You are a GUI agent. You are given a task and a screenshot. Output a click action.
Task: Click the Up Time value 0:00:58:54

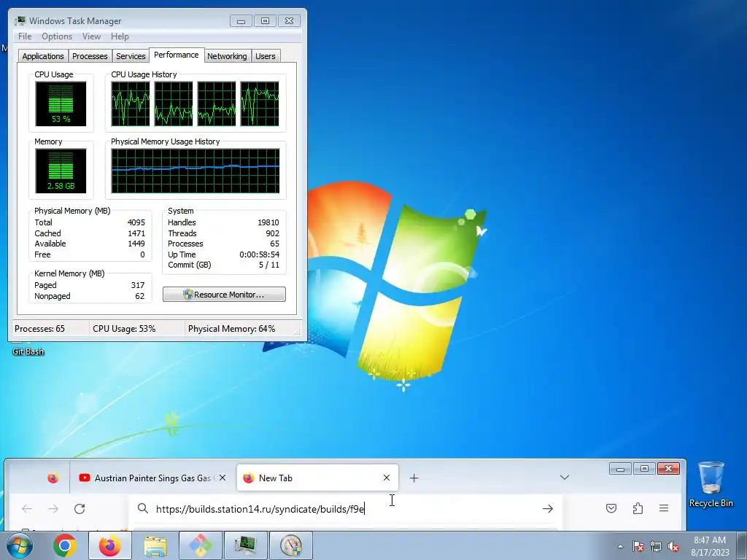coord(259,254)
